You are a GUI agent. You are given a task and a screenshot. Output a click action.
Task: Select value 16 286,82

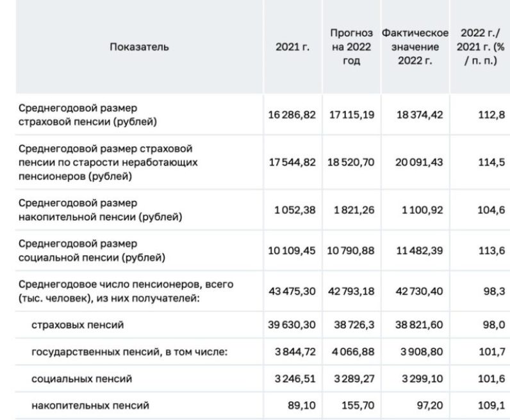pos(292,115)
